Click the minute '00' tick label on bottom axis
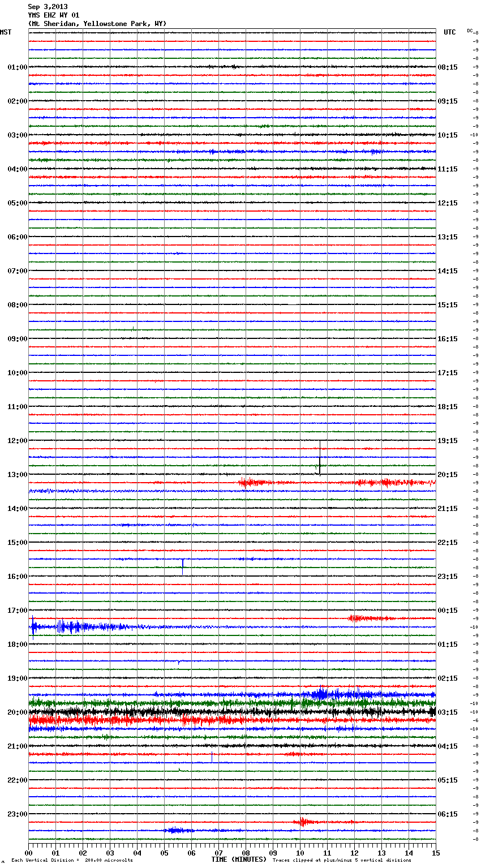This screenshot has width=481, height=868. (x=28, y=853)
